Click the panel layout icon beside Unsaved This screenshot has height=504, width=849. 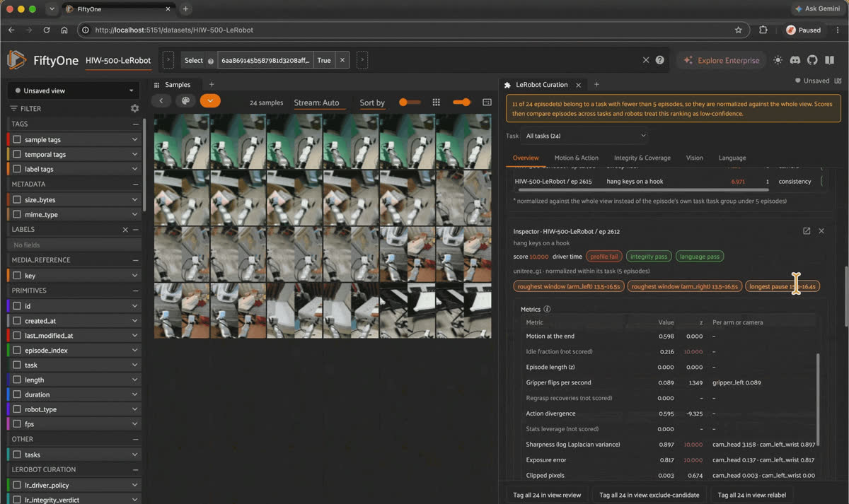click(838, 81)
